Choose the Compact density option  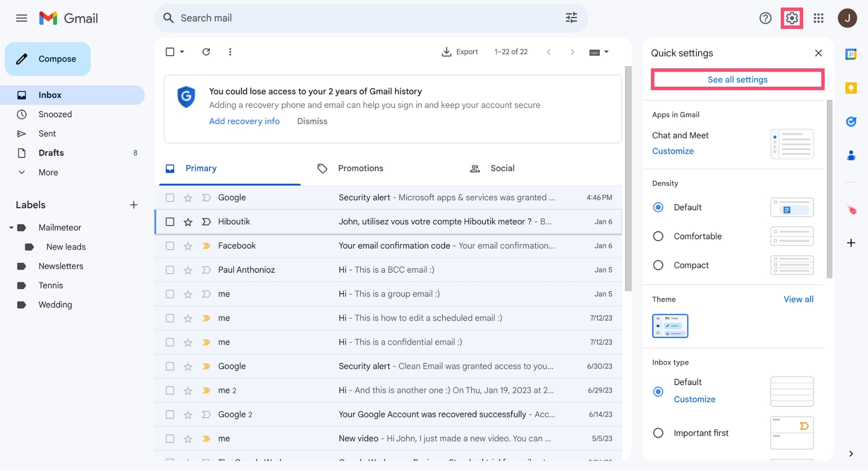pos(658,265)
